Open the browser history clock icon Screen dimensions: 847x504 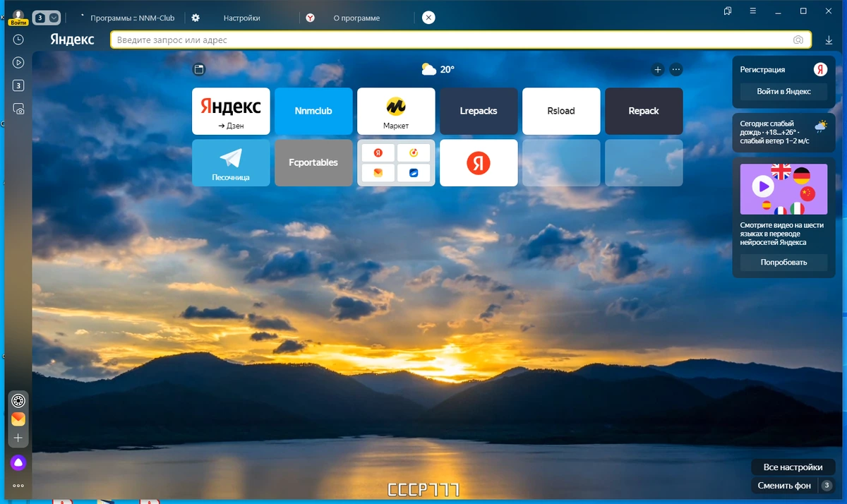tap(18, 40)
